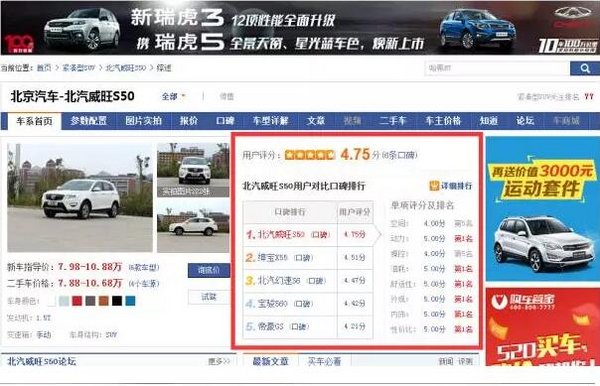Click the 紧凑型SUV breadcrumb link
The image size is (600, 386).
tap(79, 68)
